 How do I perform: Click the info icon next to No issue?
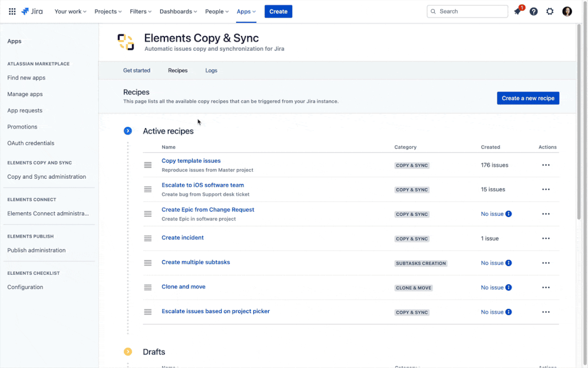[x=510, y=213]
